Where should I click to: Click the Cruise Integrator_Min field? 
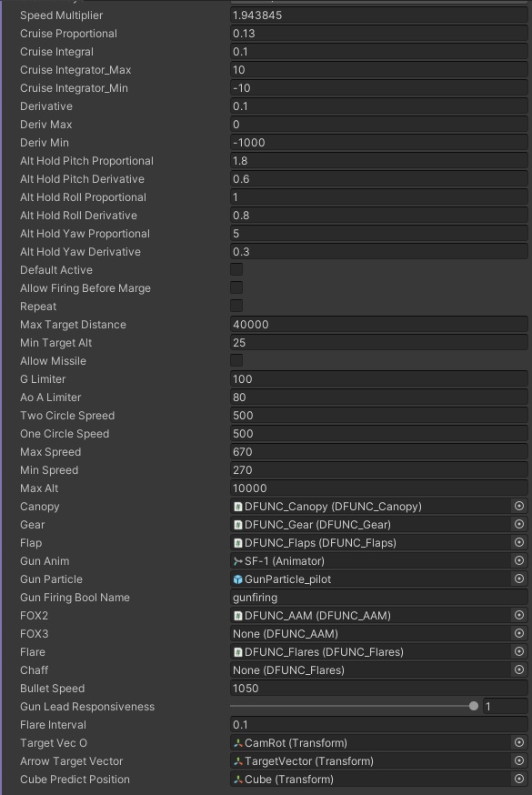pyautogui.click(x=379, y=88)
